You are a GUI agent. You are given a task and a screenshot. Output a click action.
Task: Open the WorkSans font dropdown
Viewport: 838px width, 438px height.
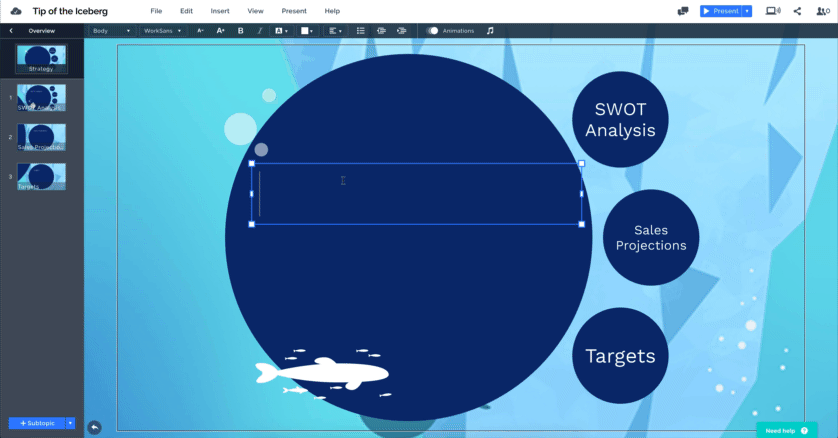[x=163, y=31]
